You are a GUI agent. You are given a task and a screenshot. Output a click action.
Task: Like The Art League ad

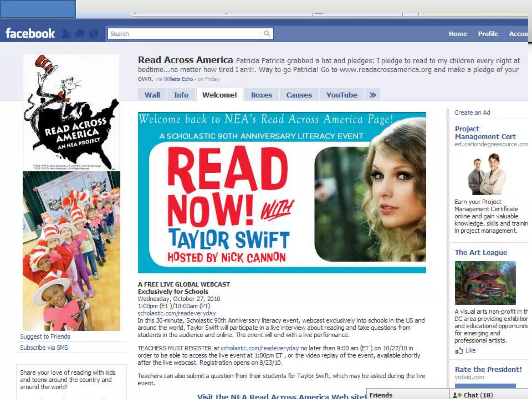coord(470,350)
